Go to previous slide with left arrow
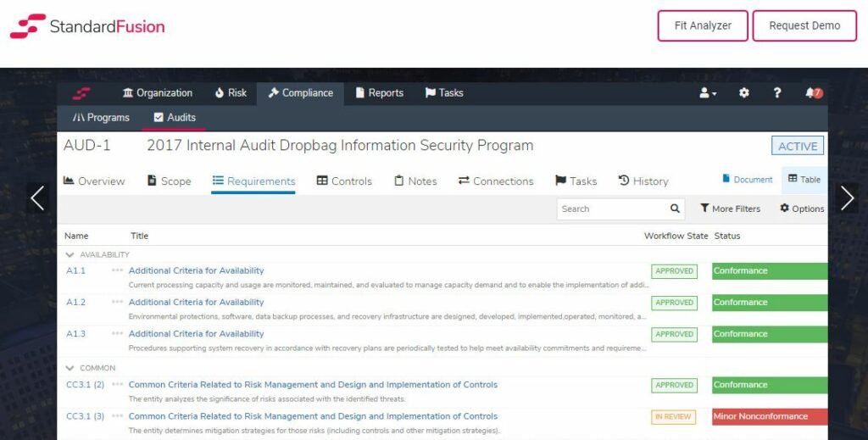 (37, 198)
